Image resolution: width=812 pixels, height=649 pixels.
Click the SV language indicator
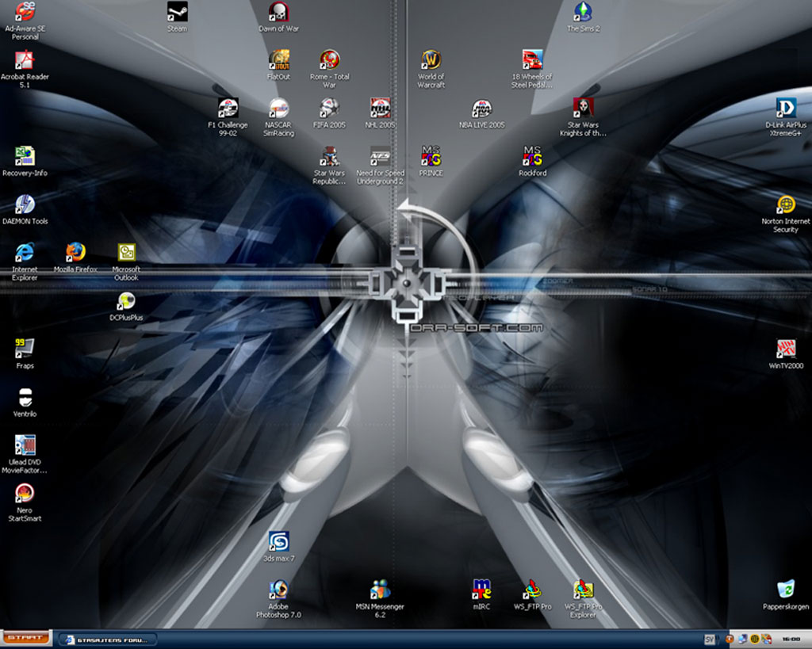click(x=710, y=639)
